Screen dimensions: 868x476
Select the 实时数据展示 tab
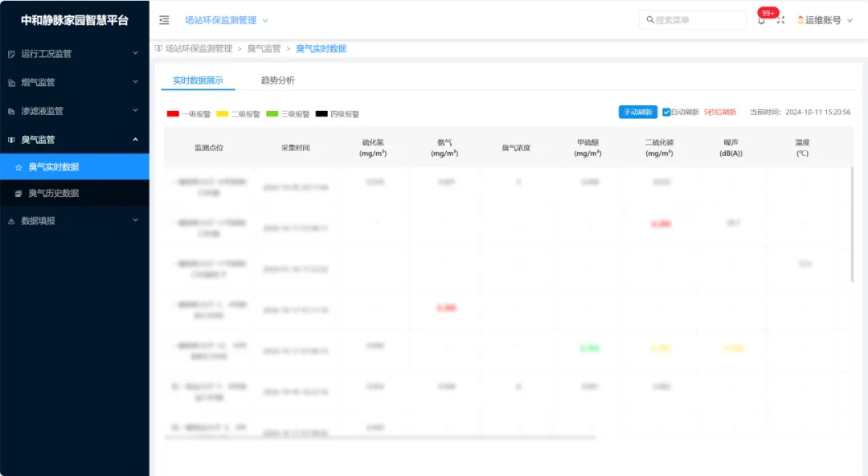[198, 80]
